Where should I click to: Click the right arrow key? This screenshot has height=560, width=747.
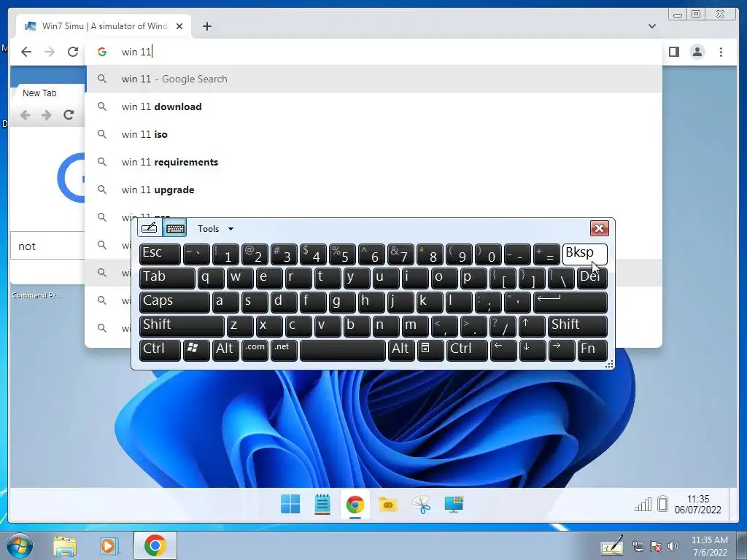[x=562, y=350]
